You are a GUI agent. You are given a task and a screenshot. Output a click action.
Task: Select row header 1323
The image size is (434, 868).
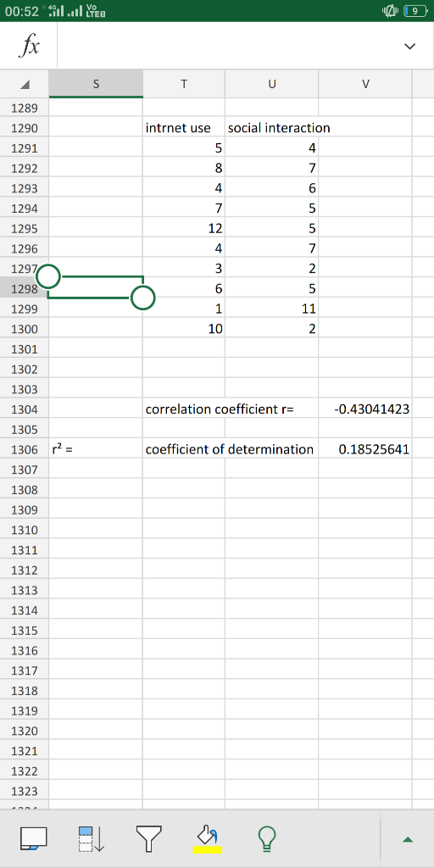[x=25, y=791]
